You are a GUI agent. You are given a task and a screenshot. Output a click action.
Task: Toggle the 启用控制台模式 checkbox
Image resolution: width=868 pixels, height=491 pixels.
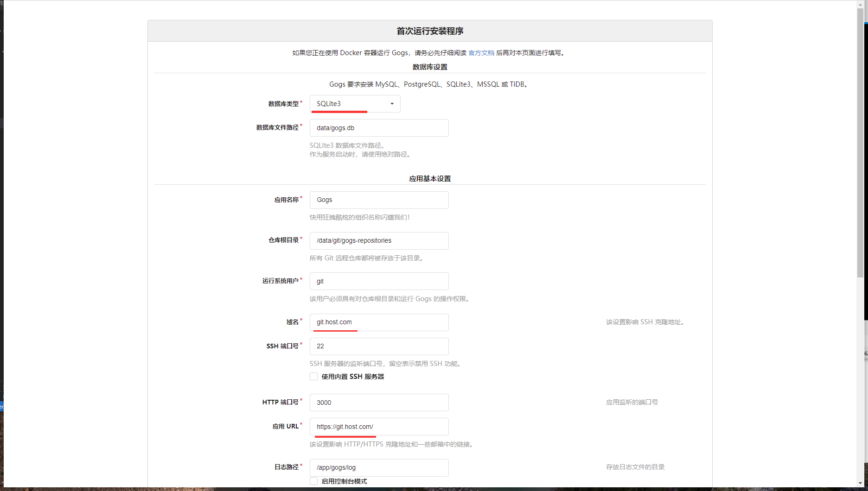[314, 481]
